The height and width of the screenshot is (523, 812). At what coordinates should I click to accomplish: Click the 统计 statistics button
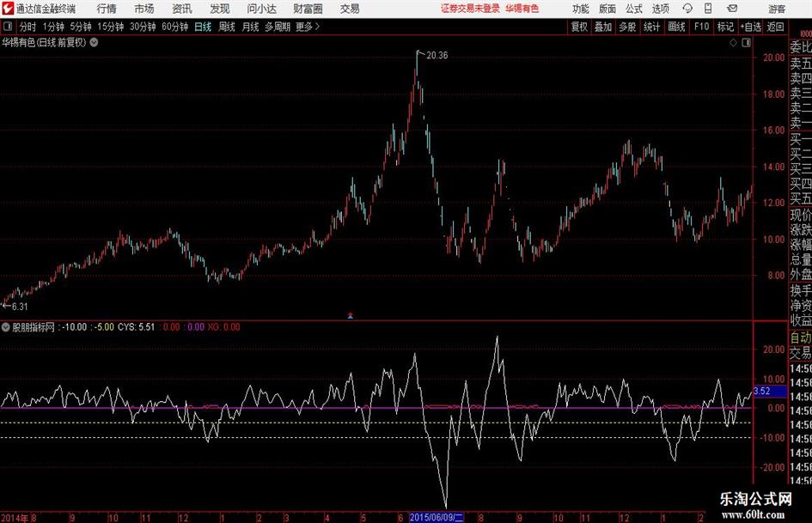point(651,27)
